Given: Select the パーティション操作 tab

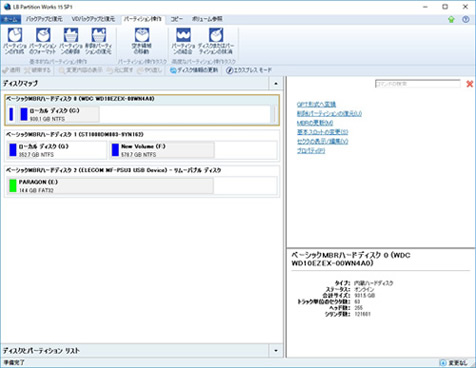Looking at the screenshot, I should click(143, 19).
